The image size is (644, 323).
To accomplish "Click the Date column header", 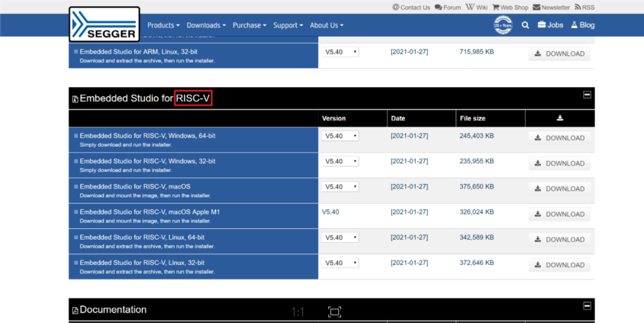I will 398,118.
